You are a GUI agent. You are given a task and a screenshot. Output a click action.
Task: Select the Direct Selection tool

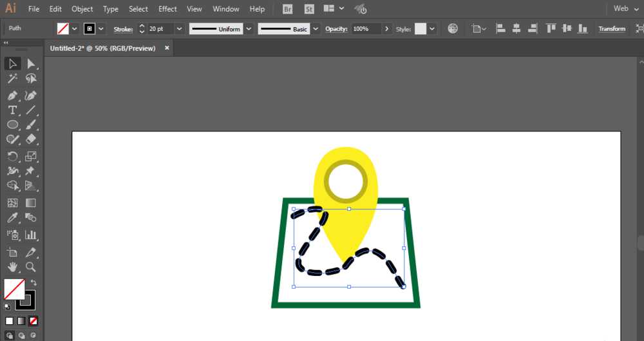pyautogui.click(x=31, y=63)
